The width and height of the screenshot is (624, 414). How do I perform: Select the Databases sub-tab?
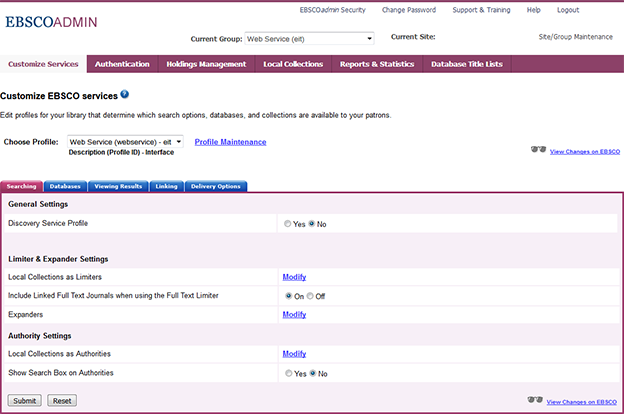(x=65, y=186)
